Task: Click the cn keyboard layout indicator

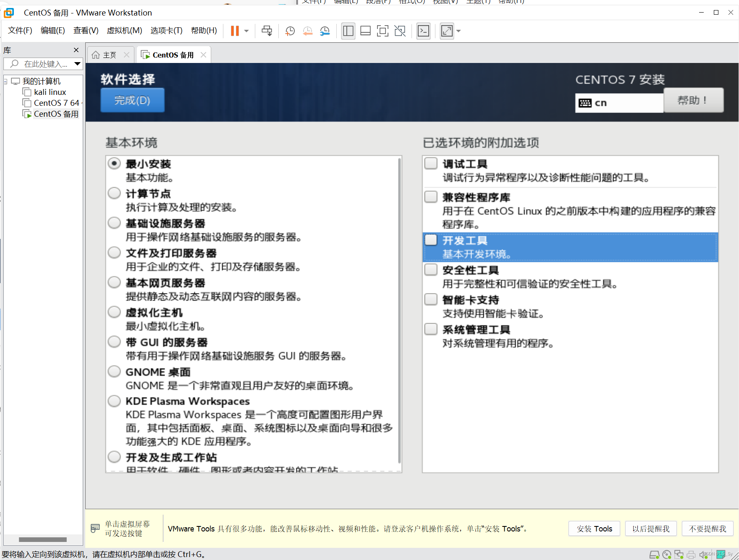Action: coord(619,103)
